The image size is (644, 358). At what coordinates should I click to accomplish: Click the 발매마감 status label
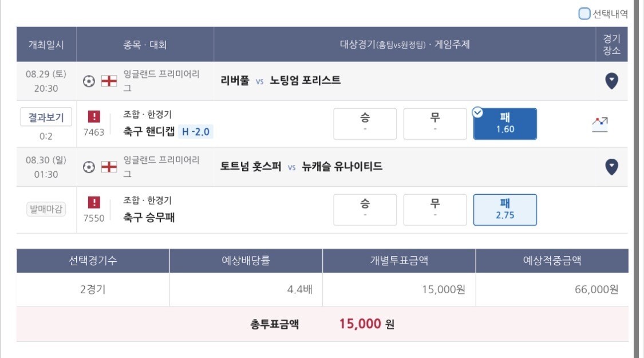click(46, 209)
